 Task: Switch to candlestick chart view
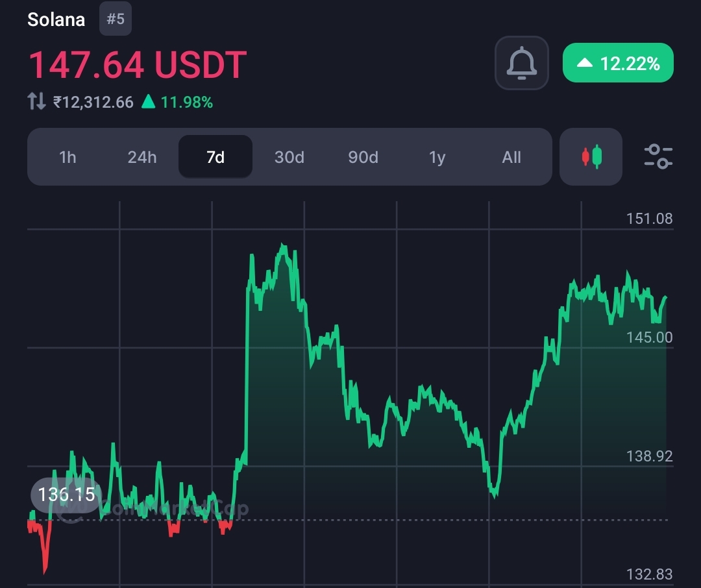point(591,156)
